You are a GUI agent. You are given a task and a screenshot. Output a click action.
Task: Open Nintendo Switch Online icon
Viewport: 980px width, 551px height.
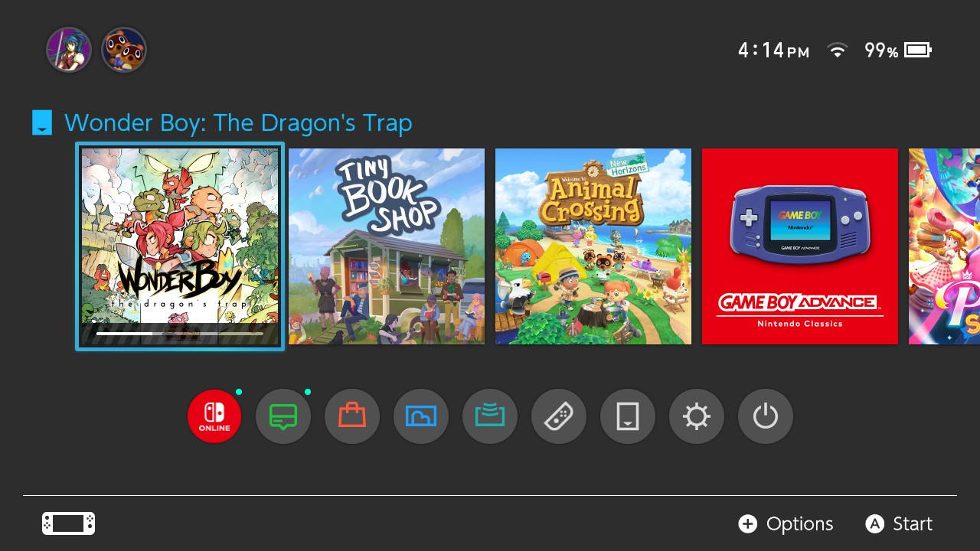point(214,416)
